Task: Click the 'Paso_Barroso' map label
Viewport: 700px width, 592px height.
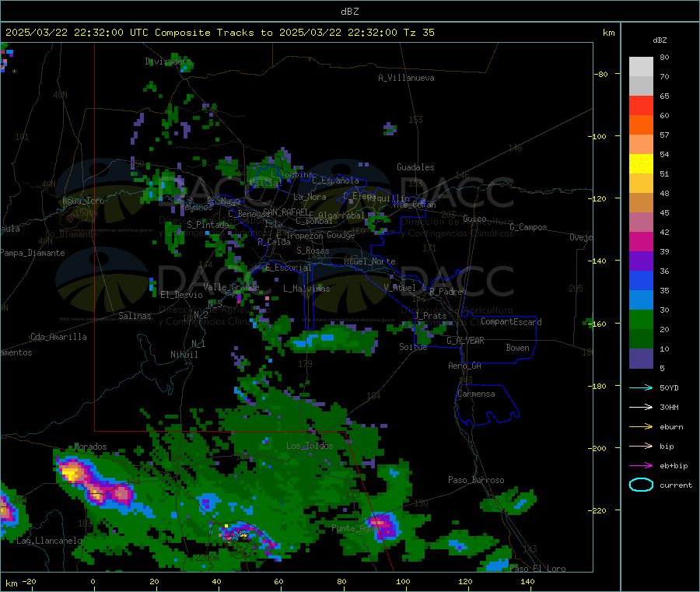Action: point(476,480)
